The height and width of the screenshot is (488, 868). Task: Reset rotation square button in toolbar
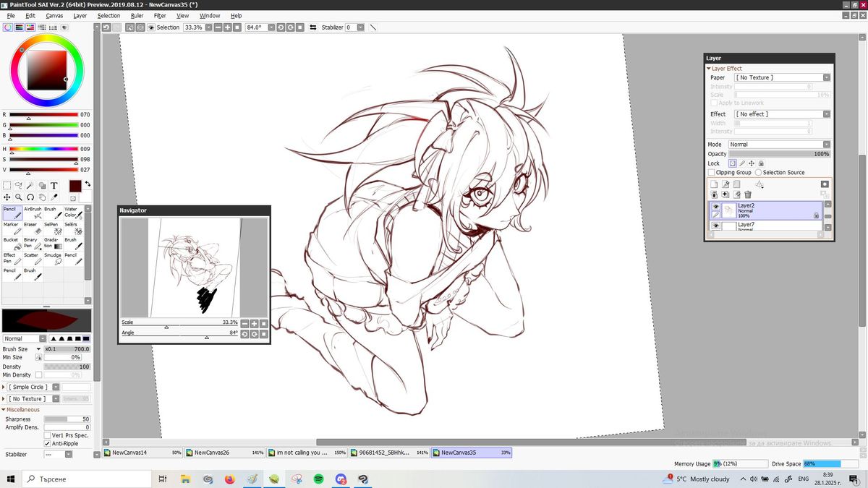[299, 27]
